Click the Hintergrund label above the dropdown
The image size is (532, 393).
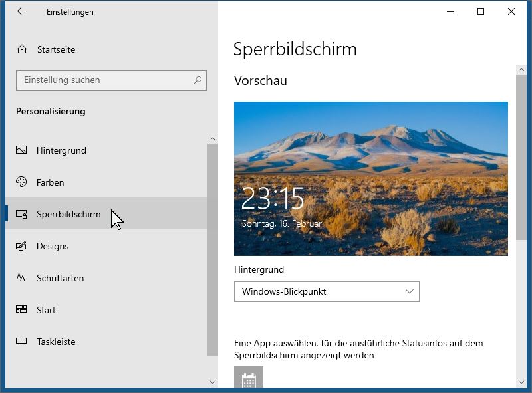(259, 269)
